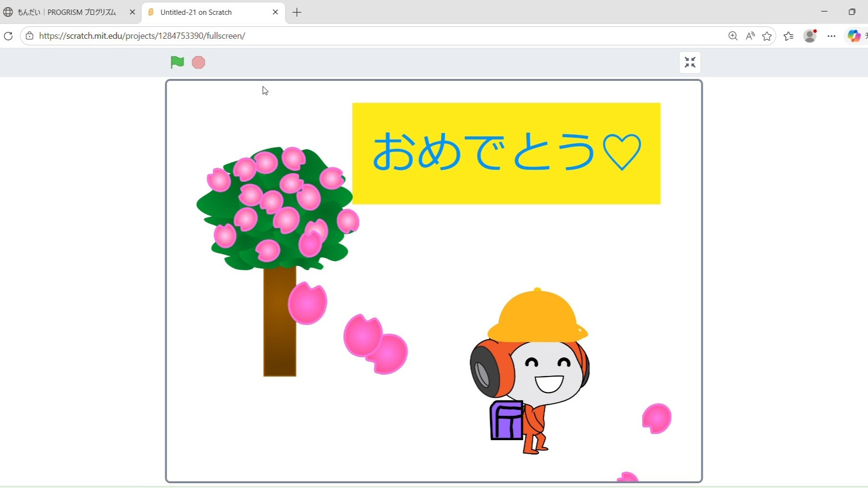View site information via the lock icon
868x488 pixels.
29,36
